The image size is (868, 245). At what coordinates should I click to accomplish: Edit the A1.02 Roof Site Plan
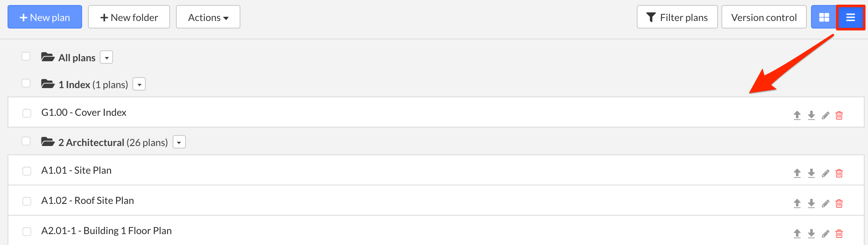[x=825, y=203]
